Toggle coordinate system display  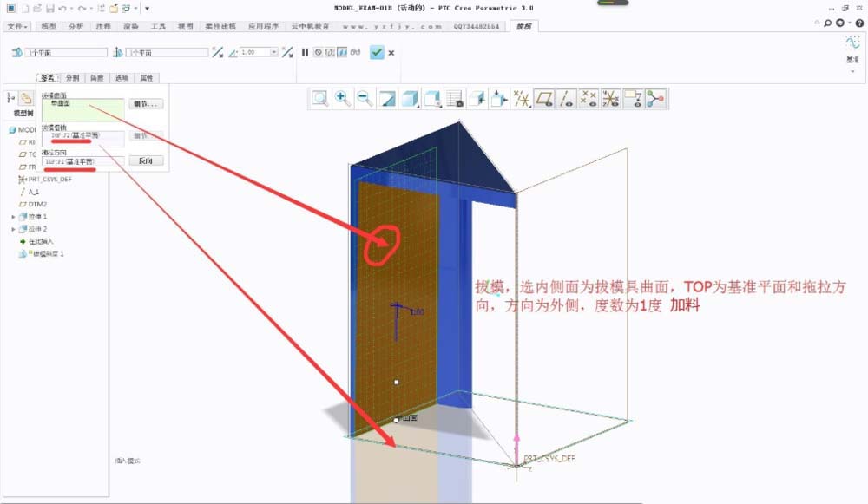610,99
